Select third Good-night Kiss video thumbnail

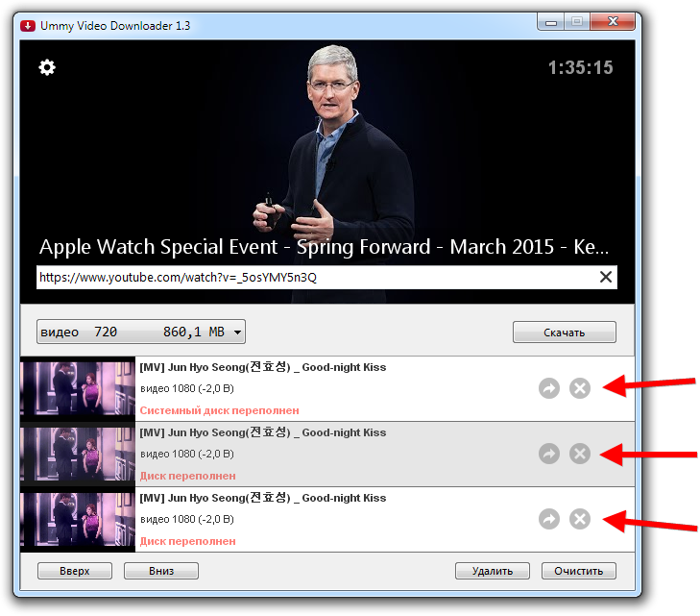pyautogui.click(x=78, y=519)
